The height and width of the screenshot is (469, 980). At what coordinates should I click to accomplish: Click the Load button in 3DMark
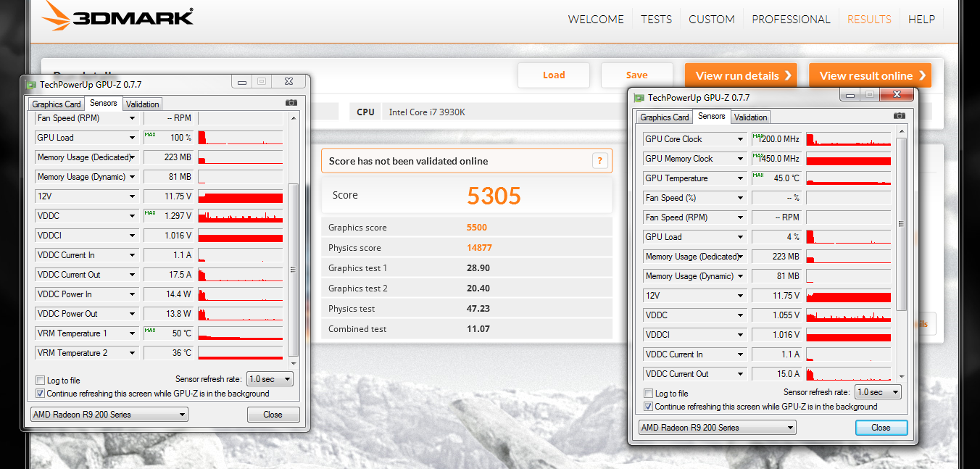554,75
